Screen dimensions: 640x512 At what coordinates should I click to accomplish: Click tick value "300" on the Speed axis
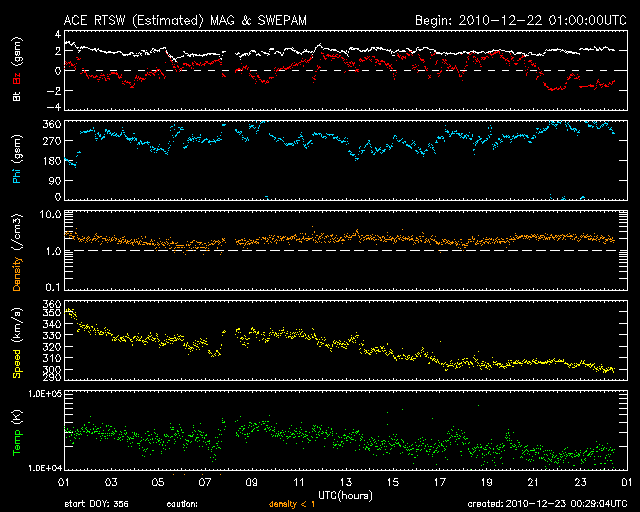click(52, 370)
